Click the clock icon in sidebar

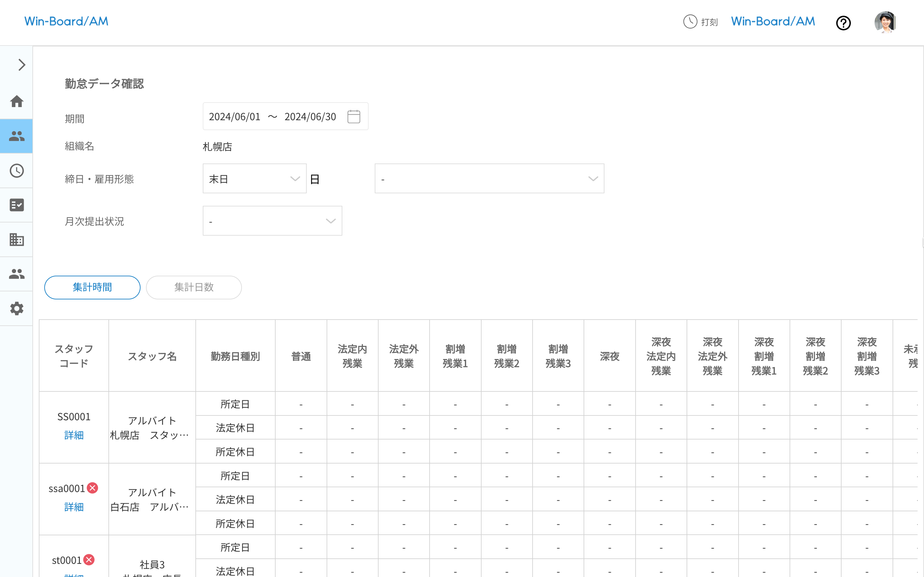click(x=16, y=171)
